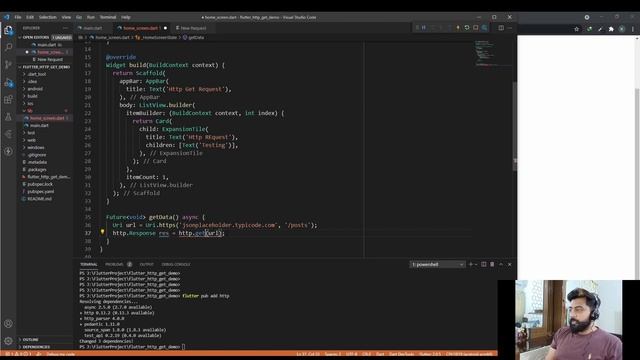Click the restart debug icon
The width and height of the screenshot is (640, 360).
point(467,28)
